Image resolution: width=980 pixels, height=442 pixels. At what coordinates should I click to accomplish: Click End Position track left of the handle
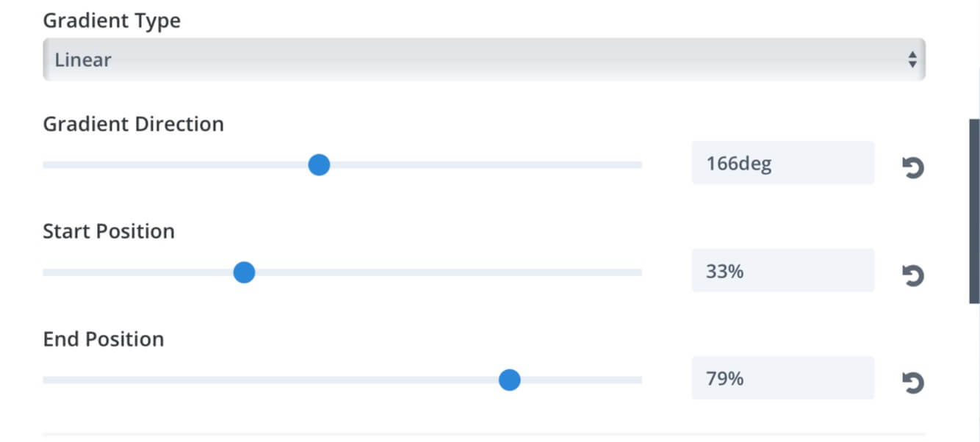pos(270,380)
